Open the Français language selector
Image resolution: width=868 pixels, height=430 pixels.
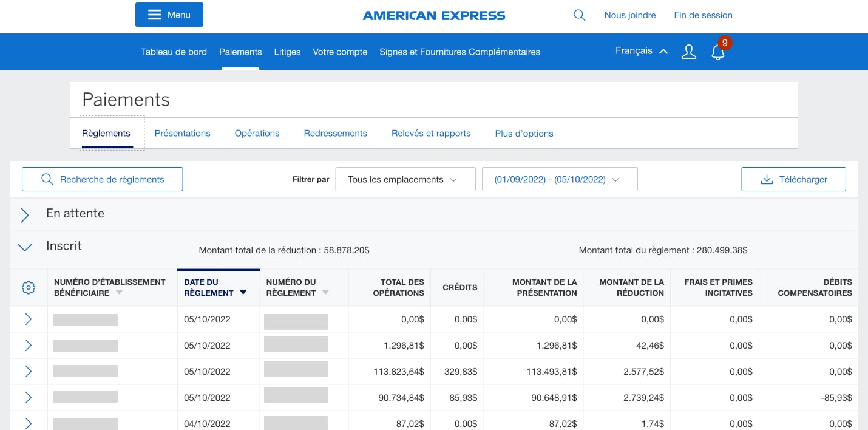pyautogui.click(x=641, y=51)
